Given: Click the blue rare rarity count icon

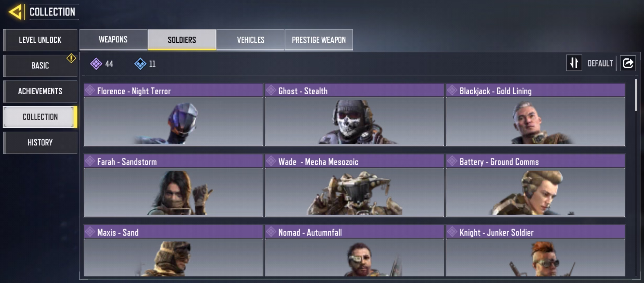Looking at the screenshot, I should (x=140, y=64).
